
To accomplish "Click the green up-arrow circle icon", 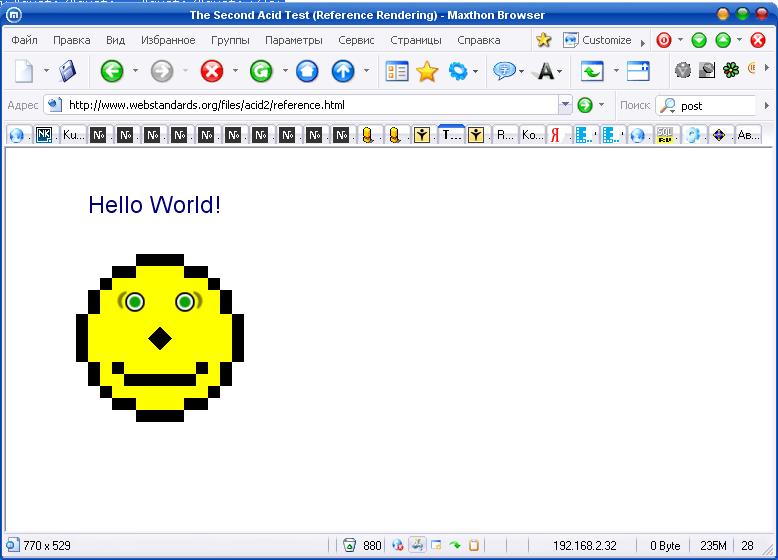I will coord(723,40).
